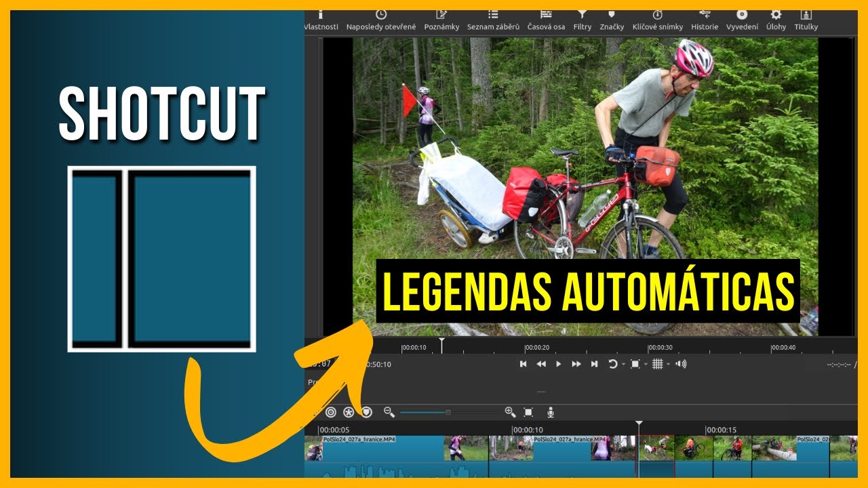This screenshot has width=868, height=488.
Task: Show the Seznam záběrů playlist panel
Action: [x=493, y=20]
